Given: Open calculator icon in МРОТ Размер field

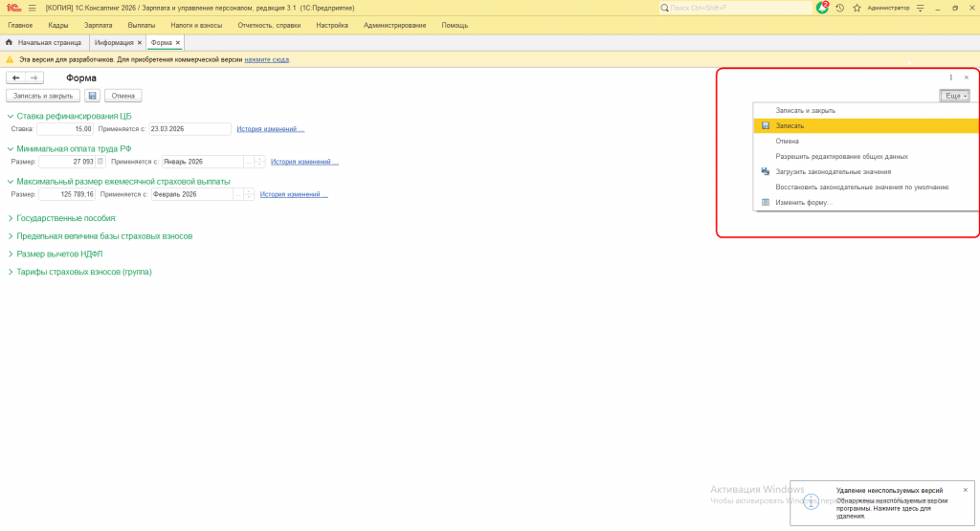Looking at the screenshot, I should pyautogui.click(x=100, y=161).
